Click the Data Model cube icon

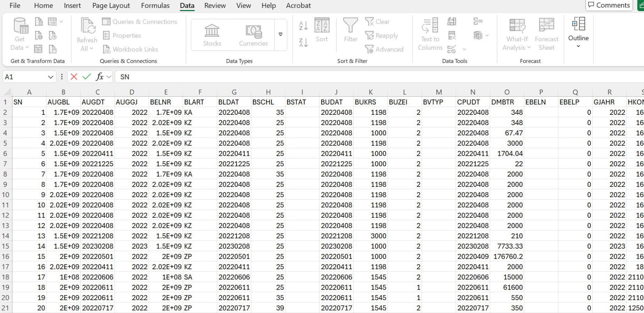[x=478, y=35]
